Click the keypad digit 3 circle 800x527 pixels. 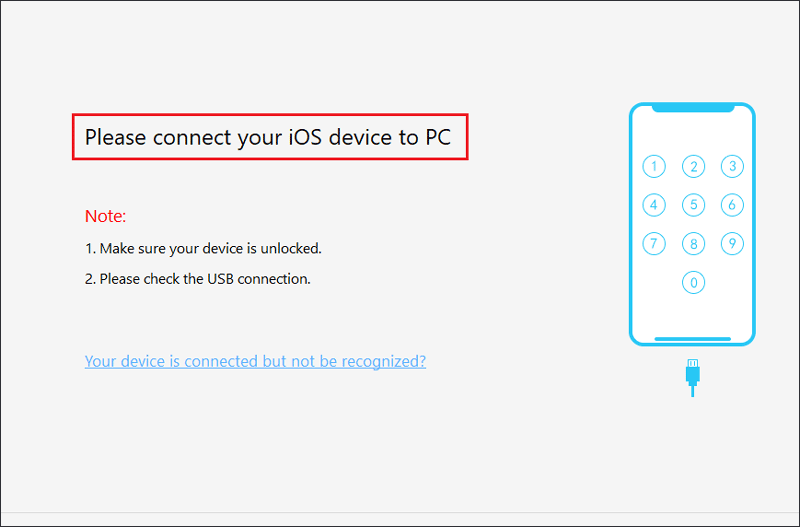[732, 166]
